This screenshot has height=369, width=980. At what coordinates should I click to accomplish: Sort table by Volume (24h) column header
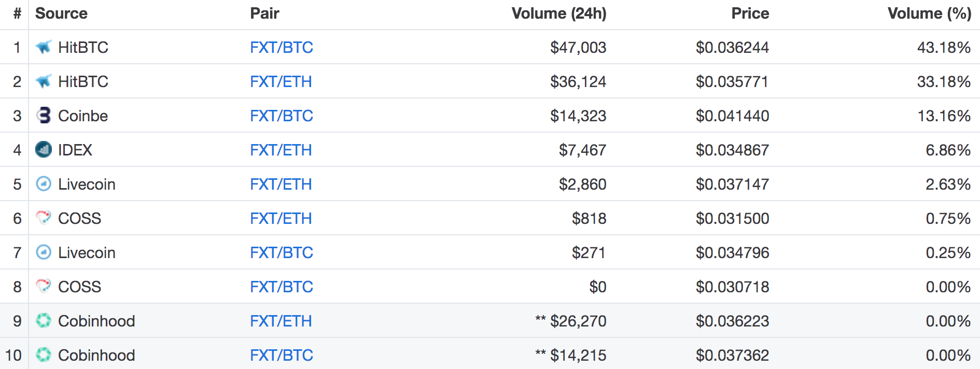click(558, 13)
